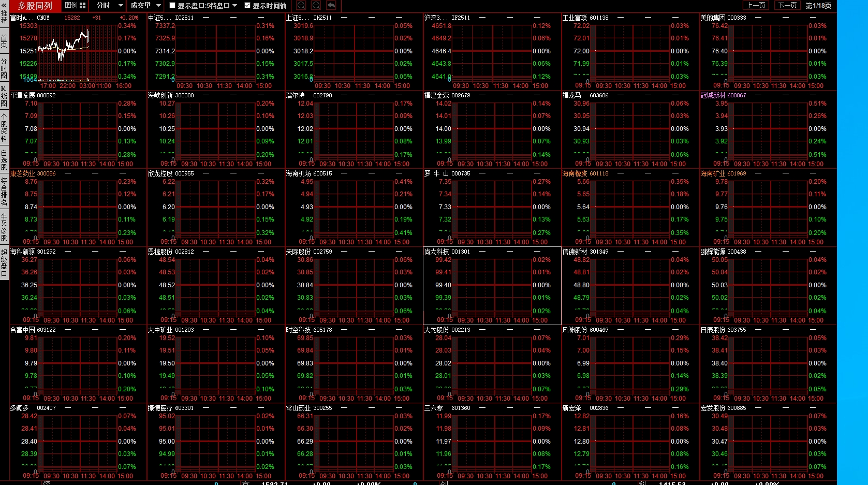
Task: Open the 首页 sidebar tab
Action: (x=4, y=41)
